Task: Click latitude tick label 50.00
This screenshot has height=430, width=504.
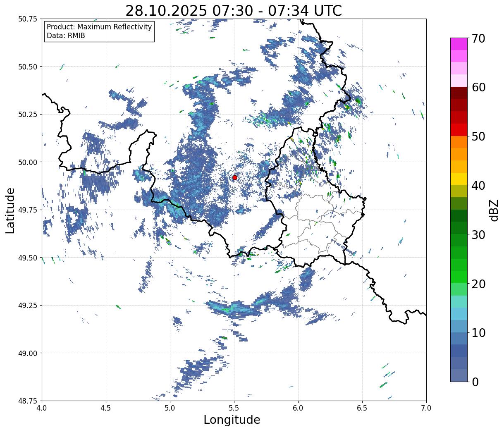Action: (28, 162)
